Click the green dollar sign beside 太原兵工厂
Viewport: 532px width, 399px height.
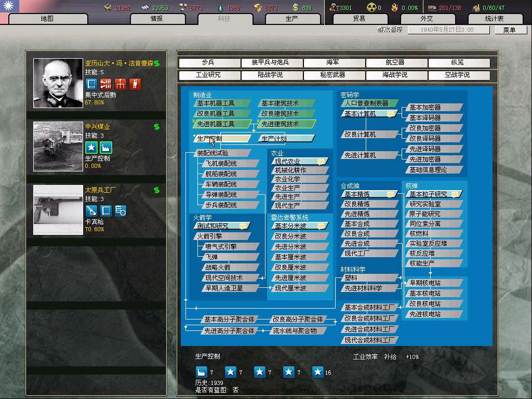tap(156, 190)
